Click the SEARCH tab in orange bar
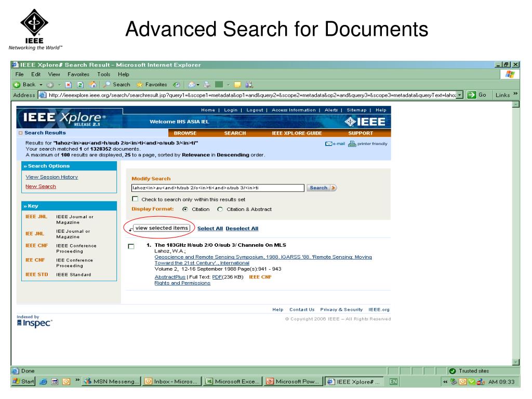This screenshot has width=532, height=399. pyautogui.click(x=235, y=134)
